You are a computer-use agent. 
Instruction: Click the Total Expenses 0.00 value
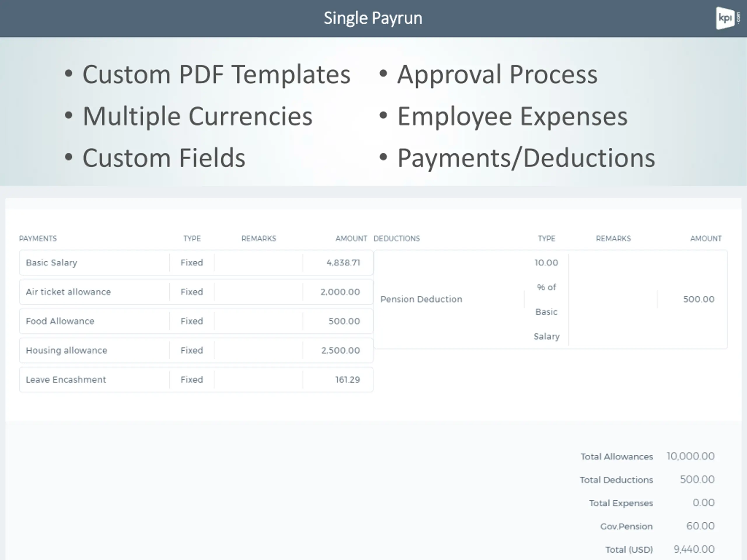(x=704, y=503)
